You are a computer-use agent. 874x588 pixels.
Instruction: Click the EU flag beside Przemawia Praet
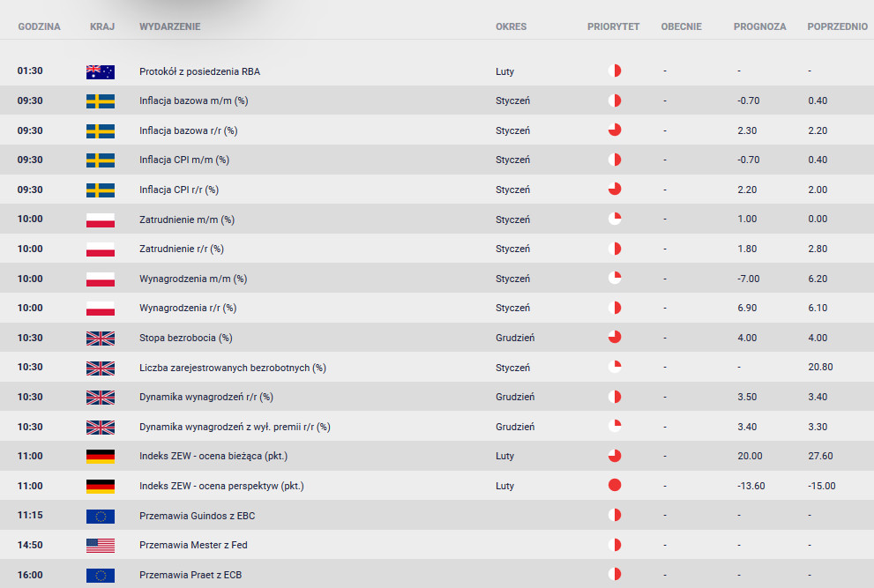point(101,575)
